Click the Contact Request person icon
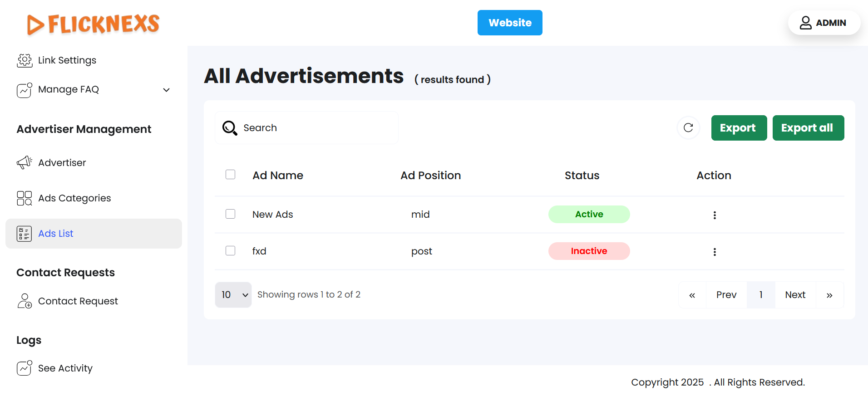The image size is (868, 396). pos(25,301)
